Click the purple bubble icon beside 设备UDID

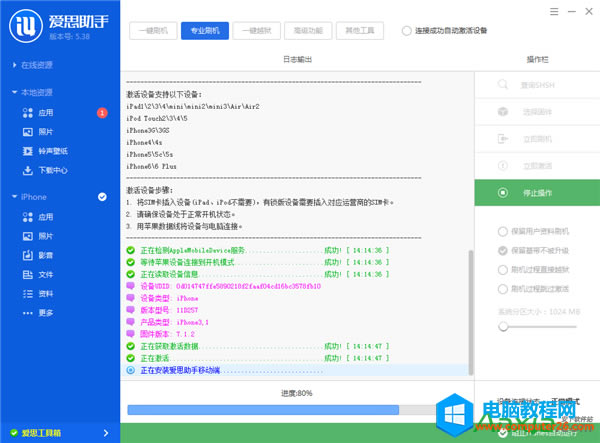(x=130, y=286)
